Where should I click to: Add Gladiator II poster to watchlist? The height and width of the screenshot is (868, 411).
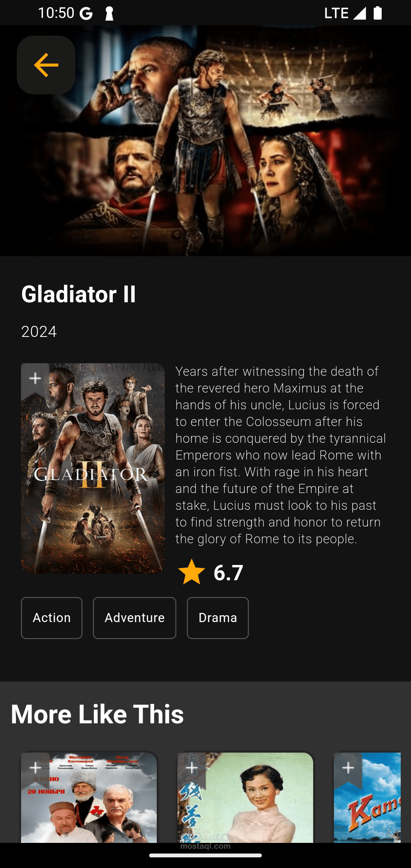coord(35,378)
